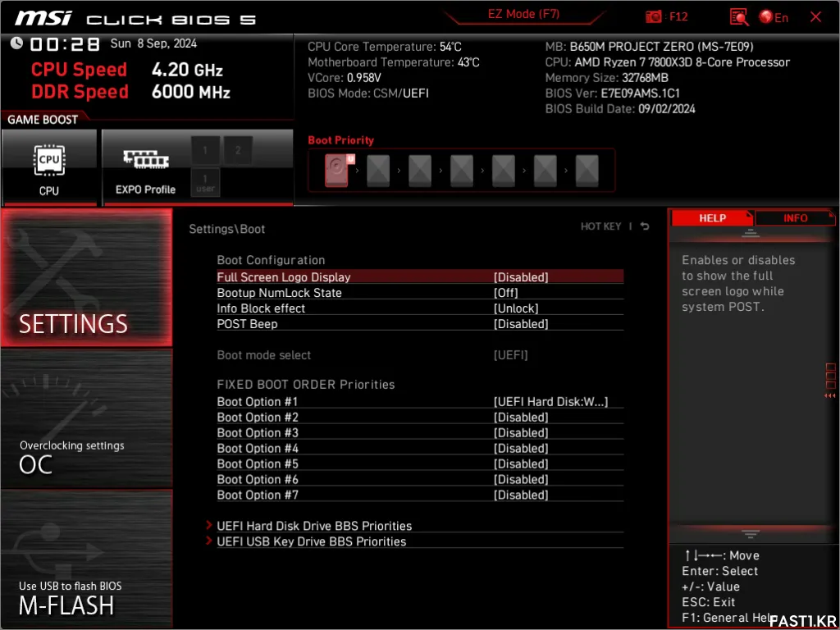The width and height of the screenshot is (840, 630).
Task: Click the help panel top scroll handle
Action: coord(751,232)
